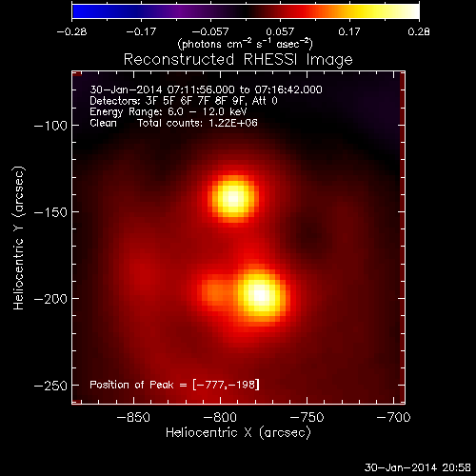Click the 'Position of Peak = [-777,-198]' text

[174, 385]
